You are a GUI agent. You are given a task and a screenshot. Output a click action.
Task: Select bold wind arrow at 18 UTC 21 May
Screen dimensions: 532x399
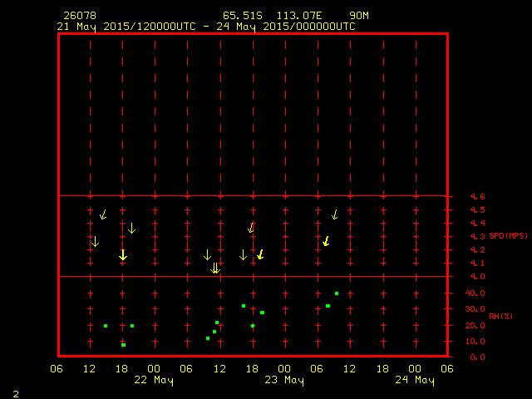point(123,255)
